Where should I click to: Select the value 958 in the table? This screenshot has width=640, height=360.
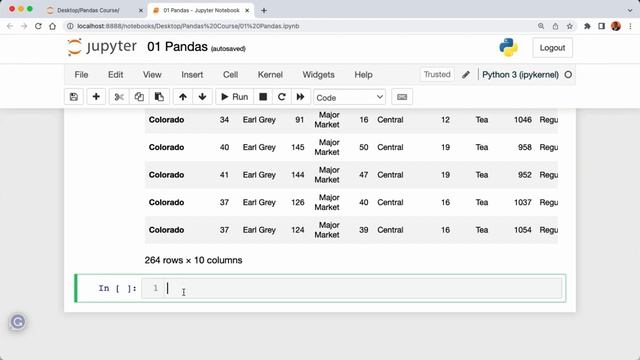click(x=525, y=147)
